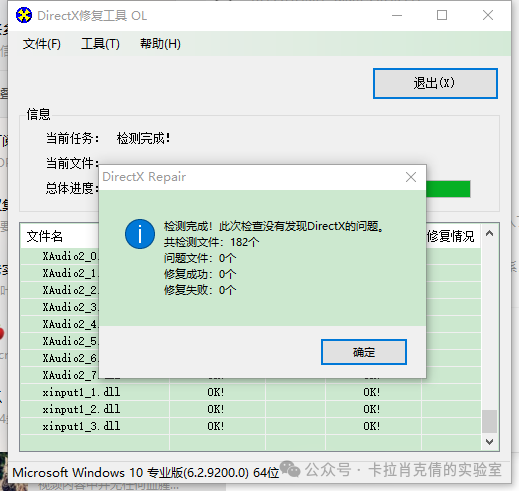Click the blue info icon in dialog
The width and height of the screenshot is (519, 491).
pyautogui.click(x=140, y=234)
